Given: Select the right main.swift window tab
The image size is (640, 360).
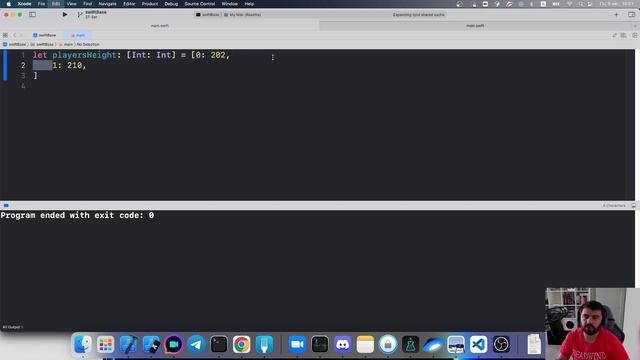Looking at the screenshot, I should (x=475, y=26).
